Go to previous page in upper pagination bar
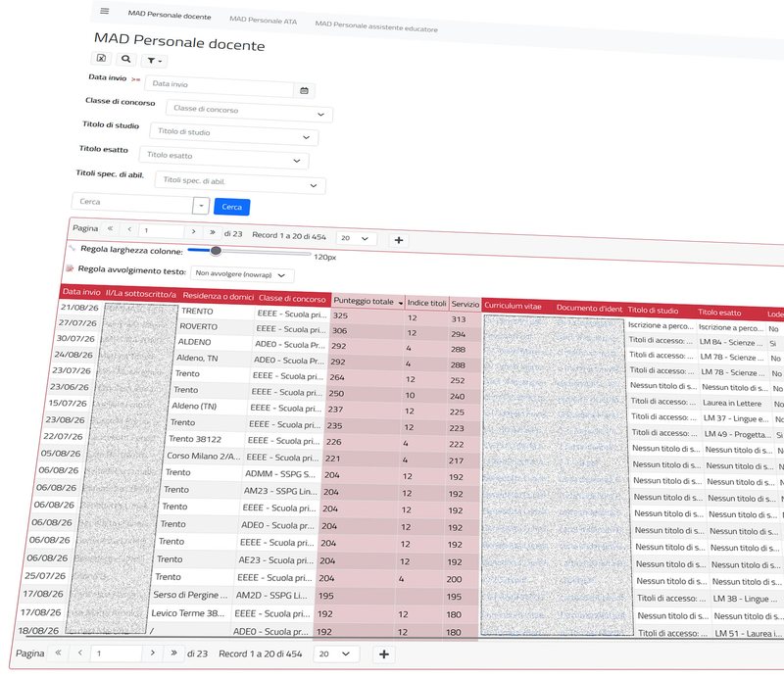This screenshot has height=678, width=784. click(x=129, y=229)
